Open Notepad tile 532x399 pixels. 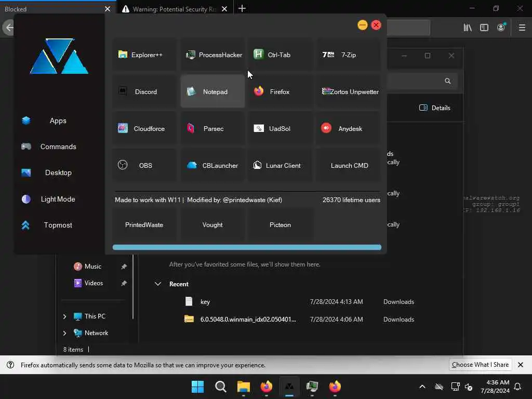212,91
